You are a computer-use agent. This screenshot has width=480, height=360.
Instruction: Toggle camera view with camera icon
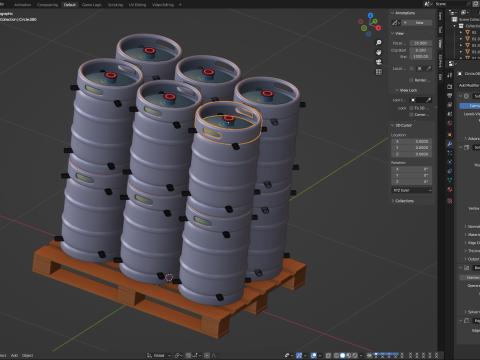point(379,62)
